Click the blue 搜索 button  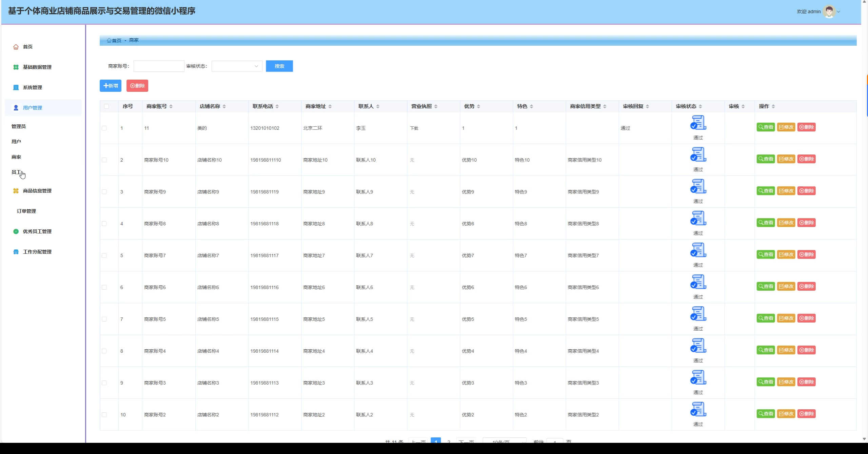(x=279, y=66)
